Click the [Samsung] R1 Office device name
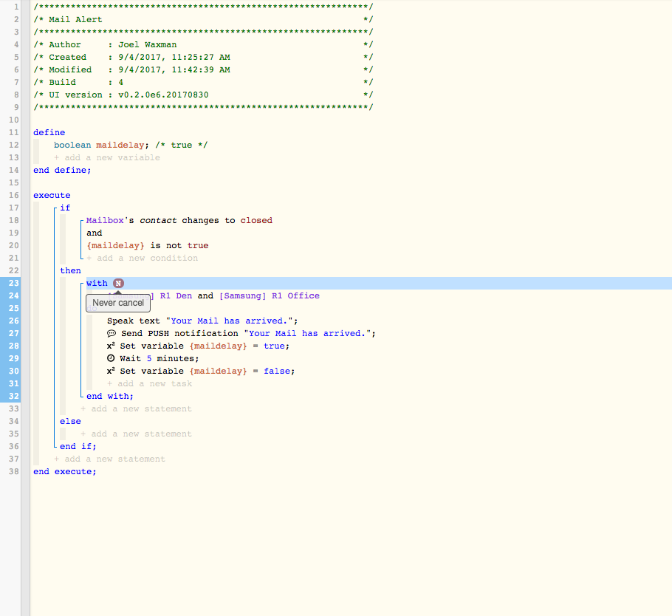672x616 pixels. coord(269,295)
